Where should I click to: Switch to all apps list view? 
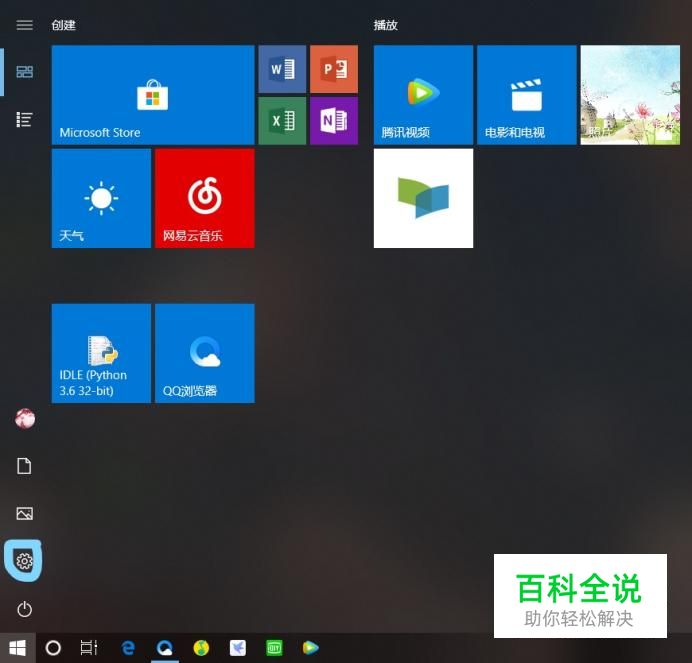[24, 119]
